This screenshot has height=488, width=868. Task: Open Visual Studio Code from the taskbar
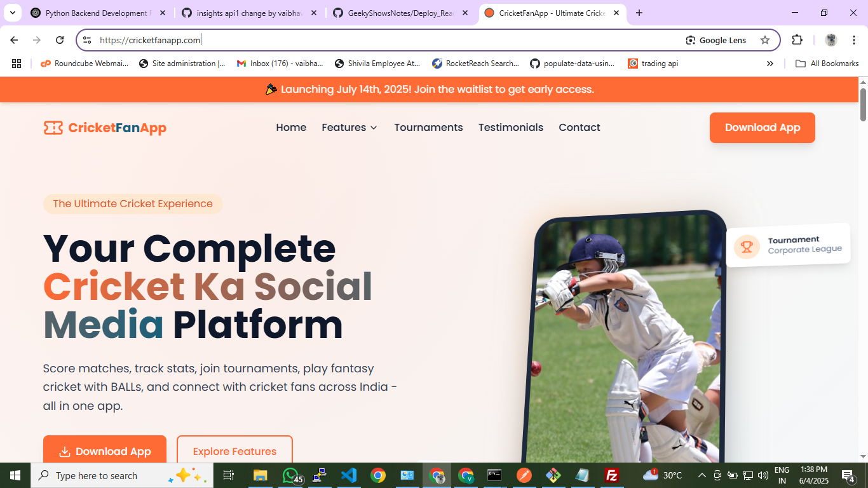point(348,475)
